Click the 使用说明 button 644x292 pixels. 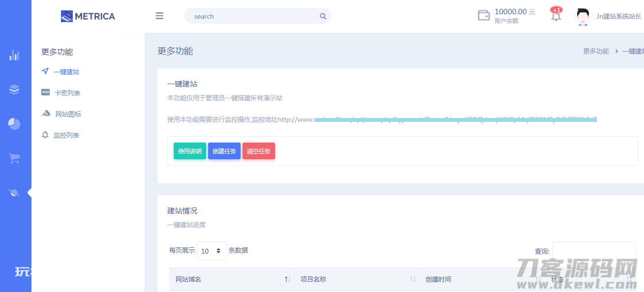point(190,151)
